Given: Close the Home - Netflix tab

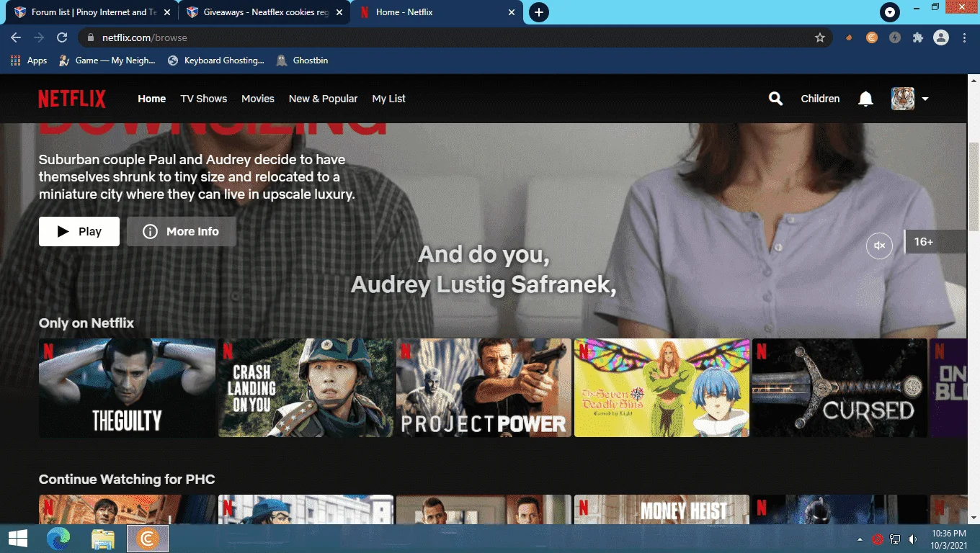Looking at the screenshot, I should pyautogui.click(x=512, y=12).
